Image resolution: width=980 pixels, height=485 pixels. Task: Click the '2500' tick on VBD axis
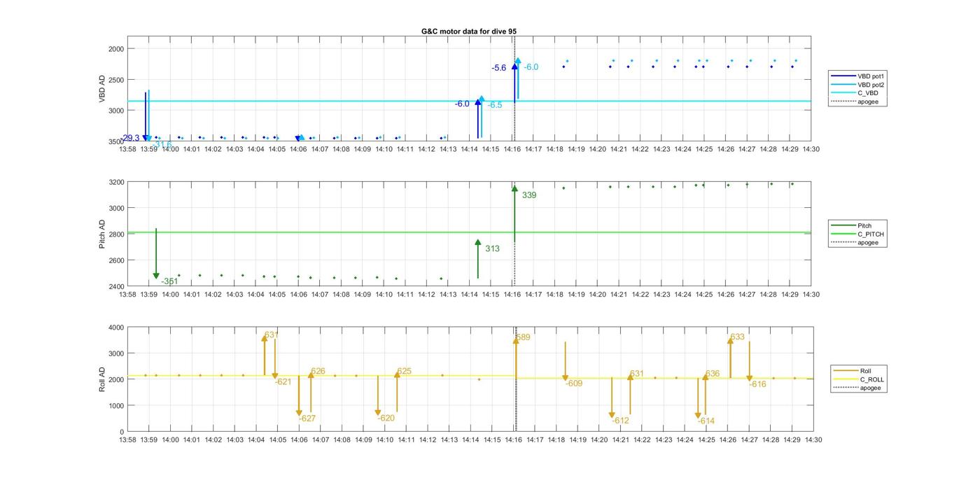coord(115,80)
